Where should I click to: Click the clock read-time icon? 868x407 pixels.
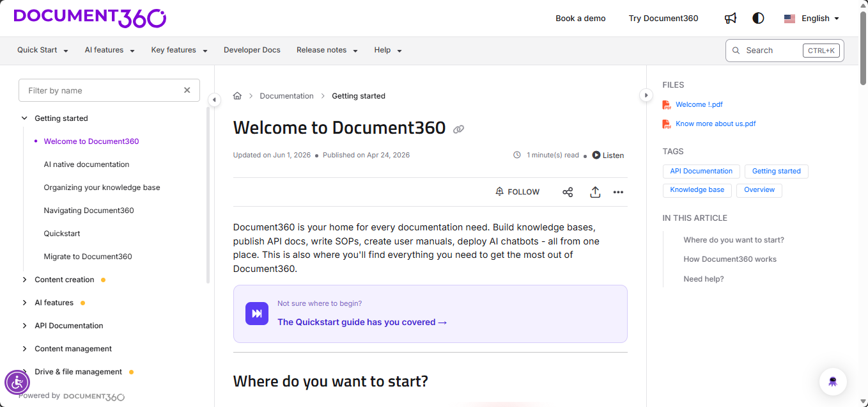(517, 155)
